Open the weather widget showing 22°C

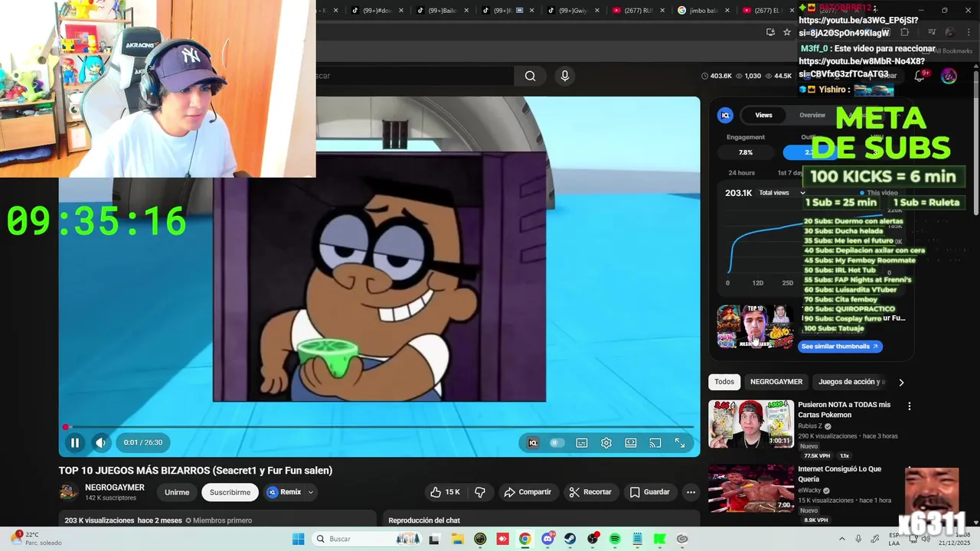coord(36,539)
